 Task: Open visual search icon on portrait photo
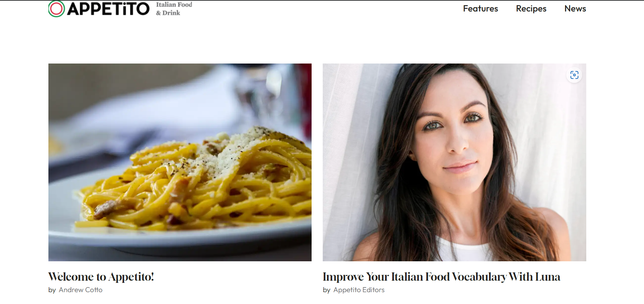[574, 75]
